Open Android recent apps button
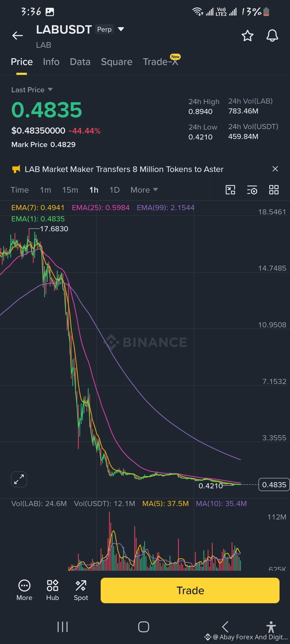The width and height of the screenshot is (290, 644). click(x=63, y=627)
